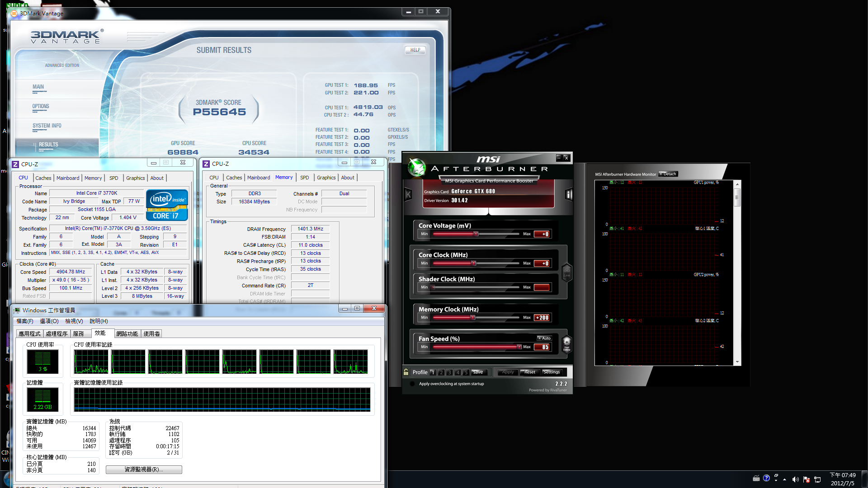Switch to About tab in right CPU-Z
Image resolution: width=868 pixels, height=488 pixels.
tap(348, 178)
